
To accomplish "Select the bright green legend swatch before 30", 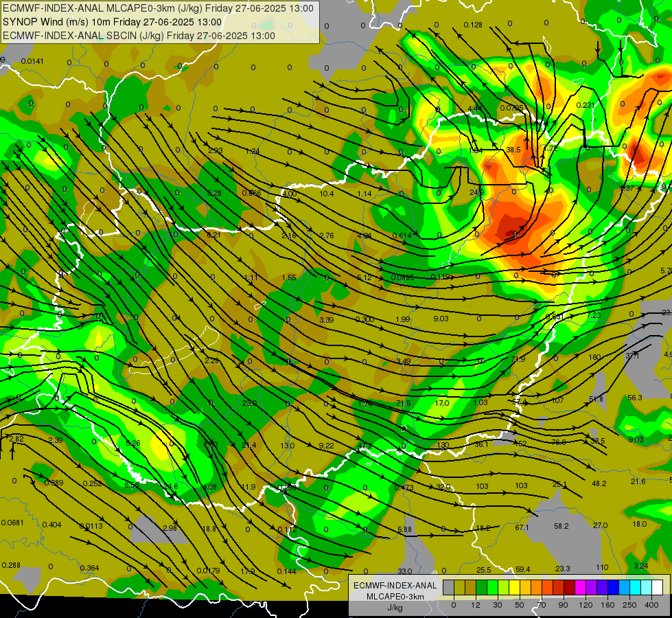I will click(492, 588).
